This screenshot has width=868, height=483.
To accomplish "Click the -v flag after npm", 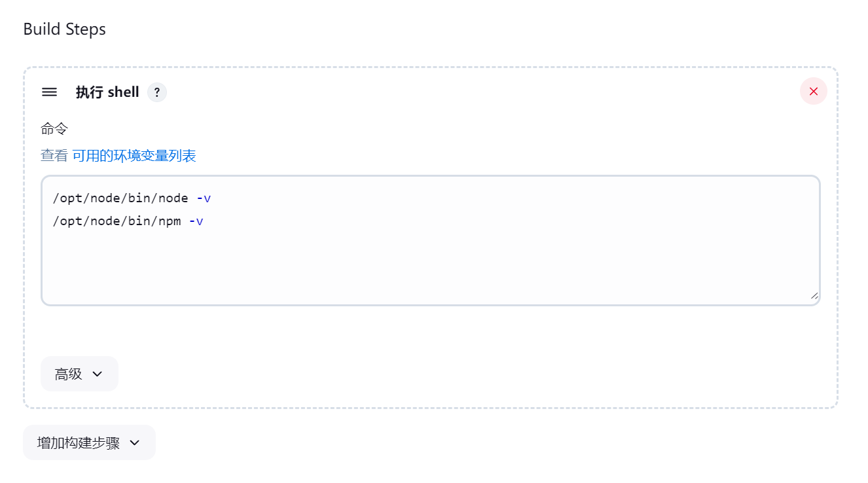I will pyautogui.click(x=196, y=221).
